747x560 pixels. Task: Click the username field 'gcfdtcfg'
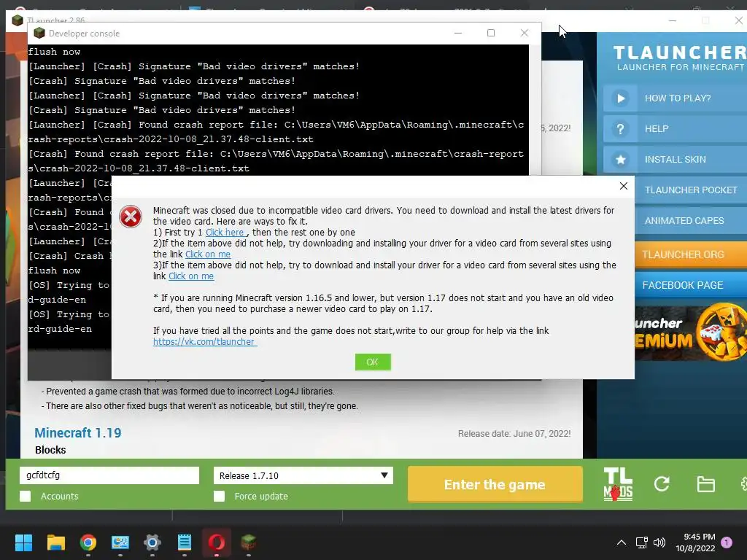pos(109,475)
